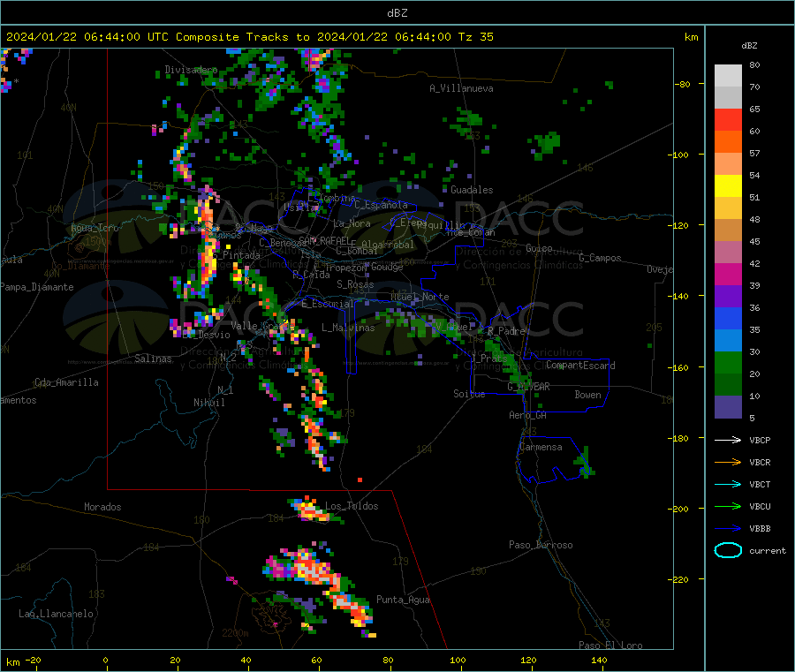The width and height of the screenshot is (795, 672).
Task: Click the 'L_Malvinas' map label
Action: (x=348, y=328)
